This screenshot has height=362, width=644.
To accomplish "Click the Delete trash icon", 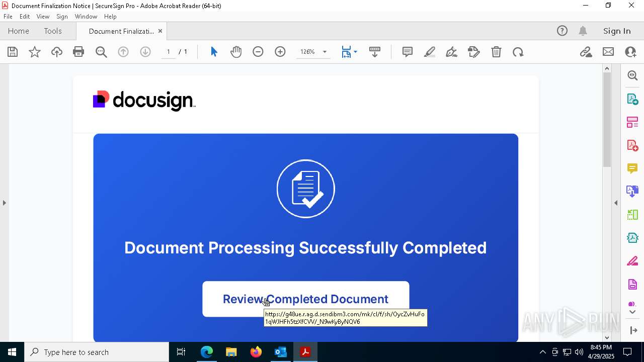I will [496, 52].
